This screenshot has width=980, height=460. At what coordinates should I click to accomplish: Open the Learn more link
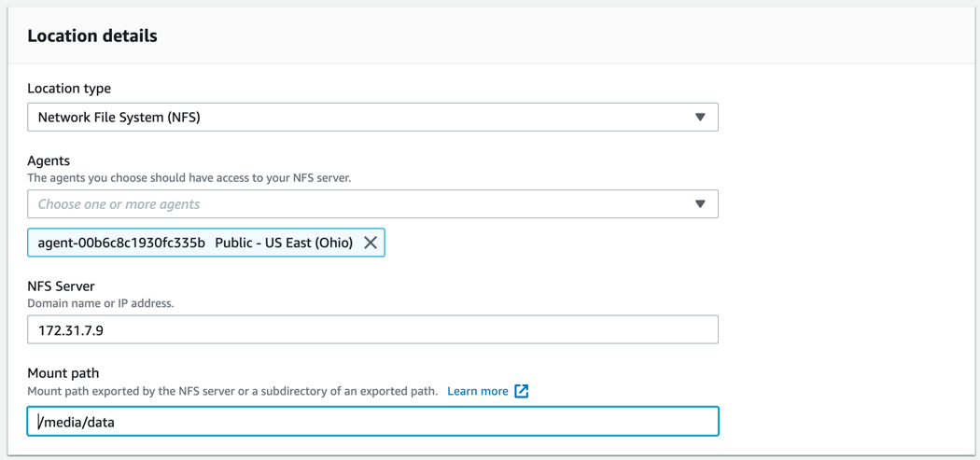(x=478, y=391)
